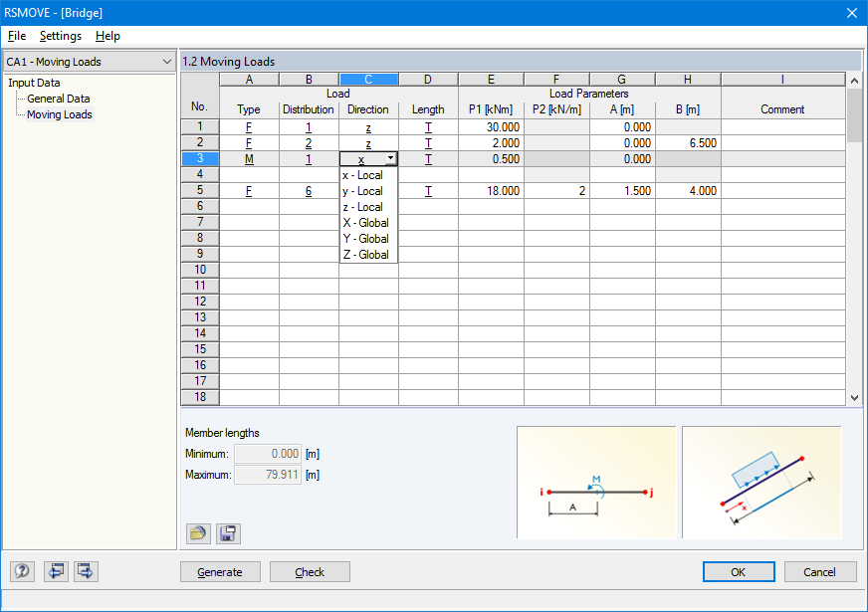Open the Help menu
This screenshot has width=868, height=612.
pos(108,36)
